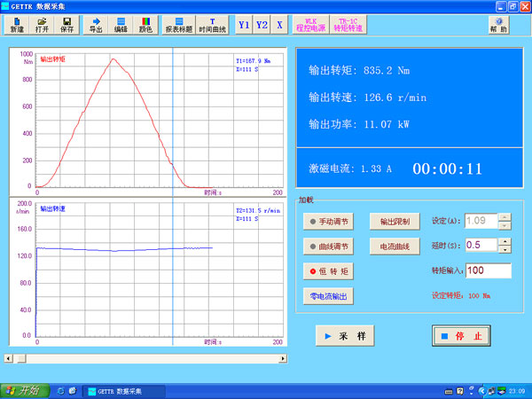The width and height of the screenshot is (532, 399).
Task: Click the 转矩输入 input field
Action: click(x=488, y=270)
